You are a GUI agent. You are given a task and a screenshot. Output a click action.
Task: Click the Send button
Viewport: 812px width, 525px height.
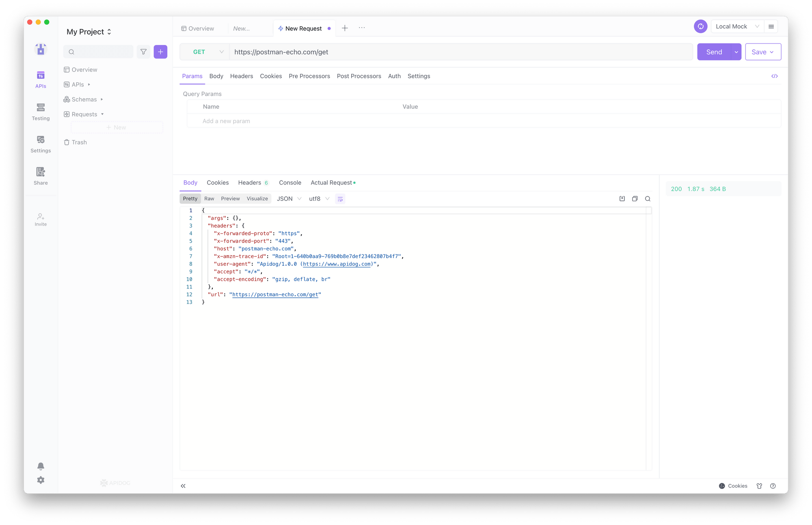(x=714, y=52)
